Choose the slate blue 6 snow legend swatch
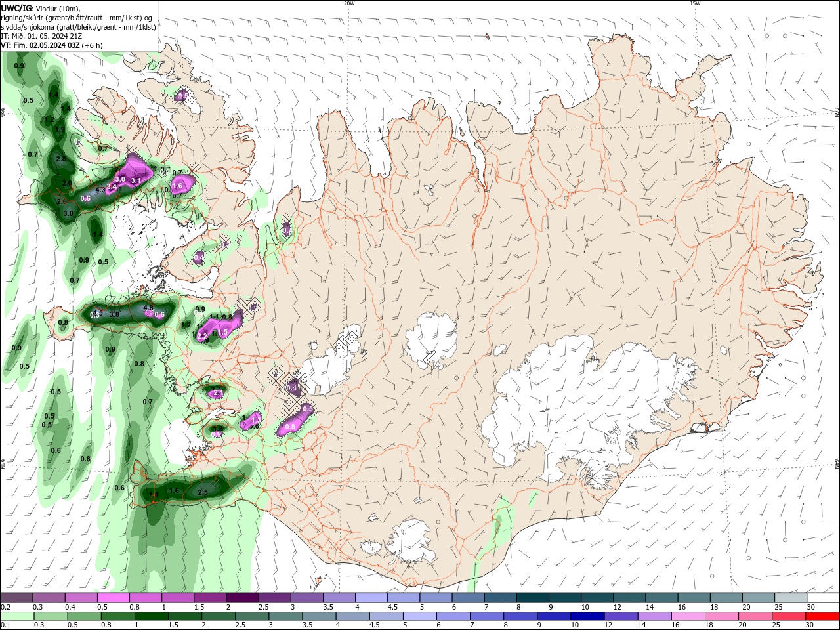This screenshot has height=630, width=840. (x=468, y=598)
